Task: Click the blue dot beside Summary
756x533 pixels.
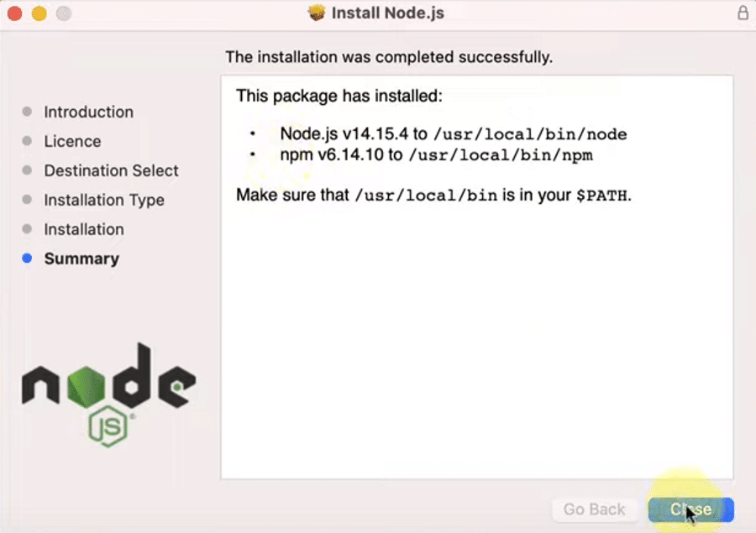Action: 26,259
